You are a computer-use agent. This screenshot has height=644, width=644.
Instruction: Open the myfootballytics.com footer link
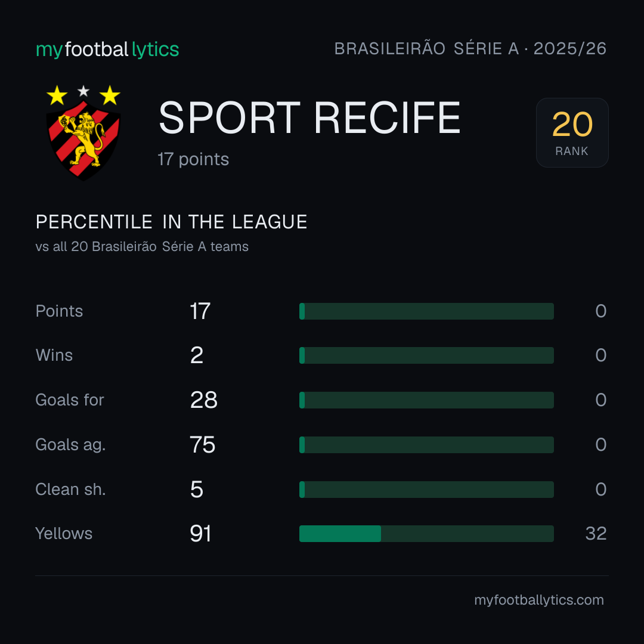(539, 600)
